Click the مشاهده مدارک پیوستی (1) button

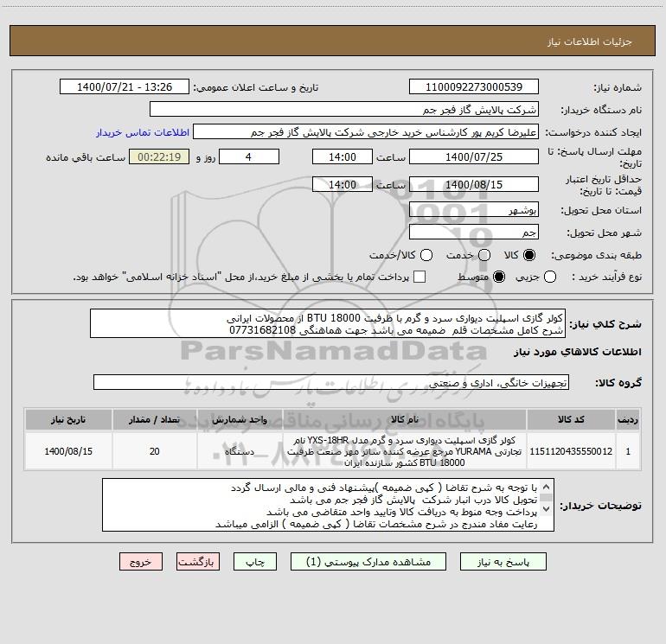click(x=368, y=562)
